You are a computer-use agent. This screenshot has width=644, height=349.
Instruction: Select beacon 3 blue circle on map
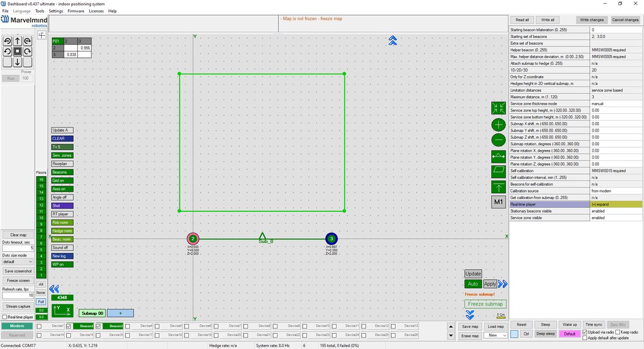click(x=331, y=238)
